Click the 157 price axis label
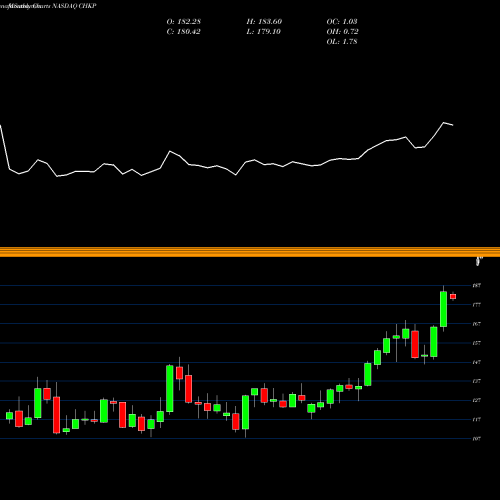 point(477,343)
